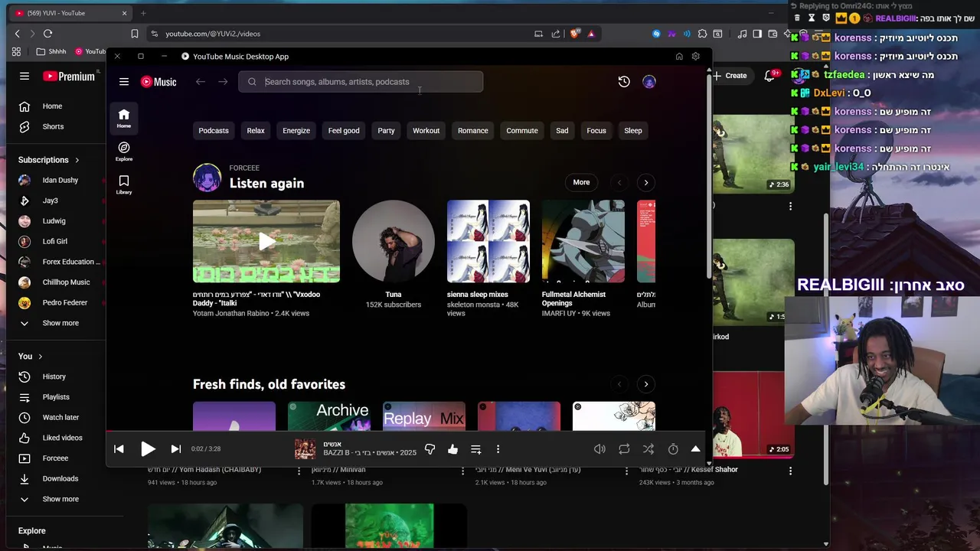This screenshot has height=551, width=980.
Task: Add playing song to playlist
Action: point(475,449)
